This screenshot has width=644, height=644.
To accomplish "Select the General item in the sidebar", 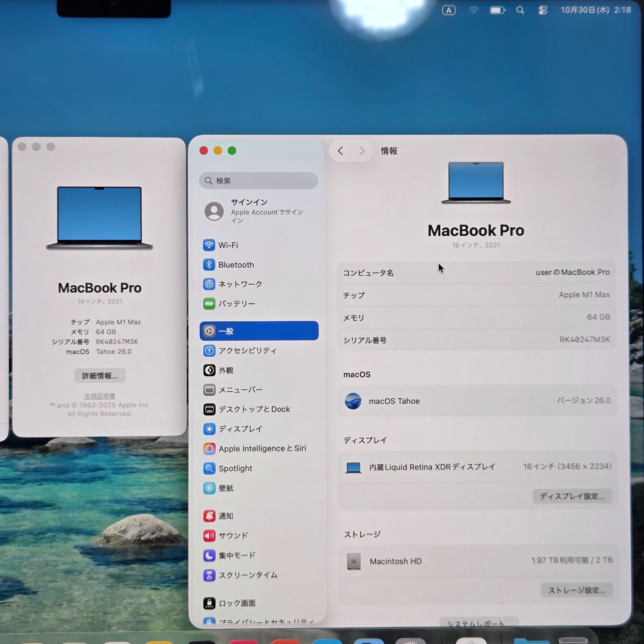I will pos(259,331).
